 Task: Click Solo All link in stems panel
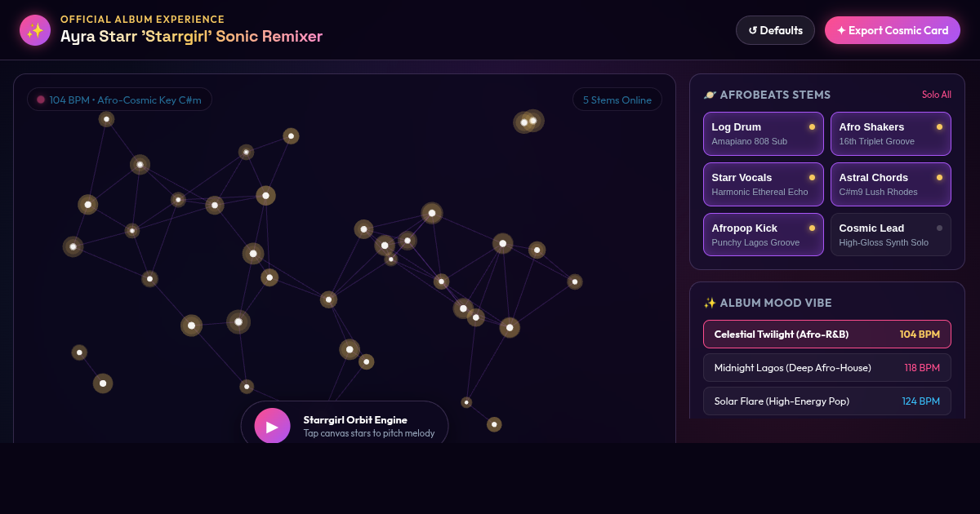pyautogui.click(x=937, y=95)
